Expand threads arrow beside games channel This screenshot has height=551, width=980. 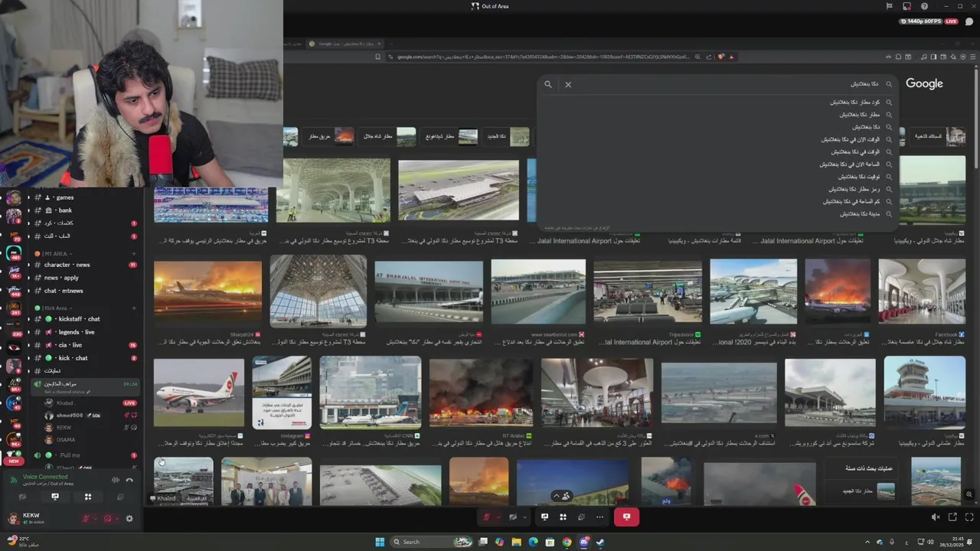[x=28, y=197]
